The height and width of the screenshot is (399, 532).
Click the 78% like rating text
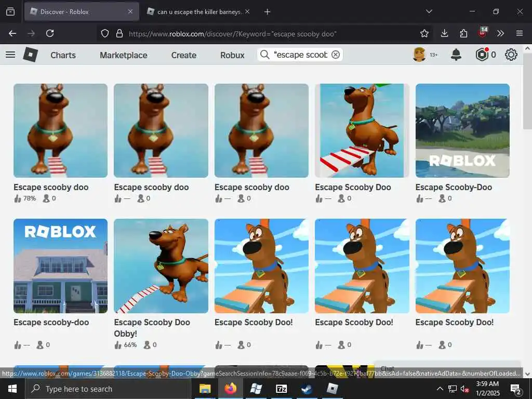point(30,198)
